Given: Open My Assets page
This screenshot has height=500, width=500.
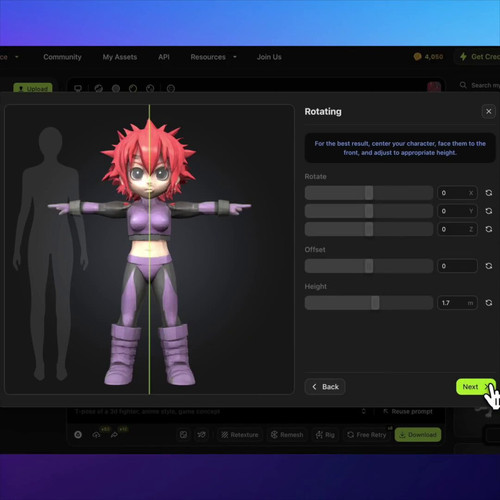Looking at the screenshot, I should (120, 57).
